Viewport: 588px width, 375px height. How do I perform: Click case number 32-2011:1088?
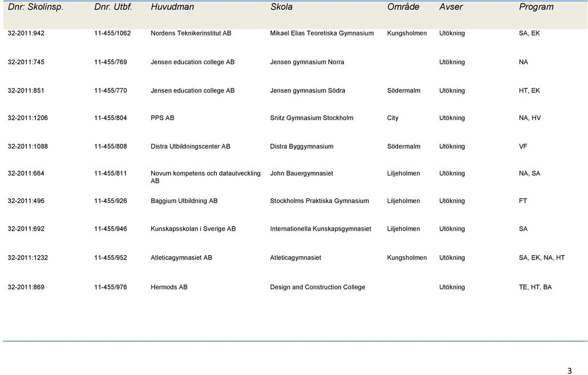tap(28, 146)
